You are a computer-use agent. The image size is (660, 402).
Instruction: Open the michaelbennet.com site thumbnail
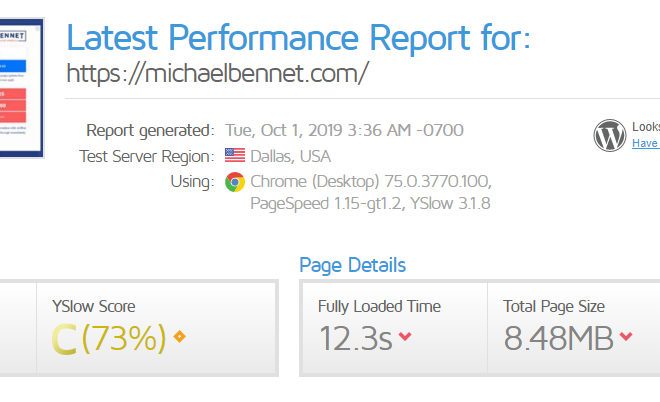pos(21,88)
